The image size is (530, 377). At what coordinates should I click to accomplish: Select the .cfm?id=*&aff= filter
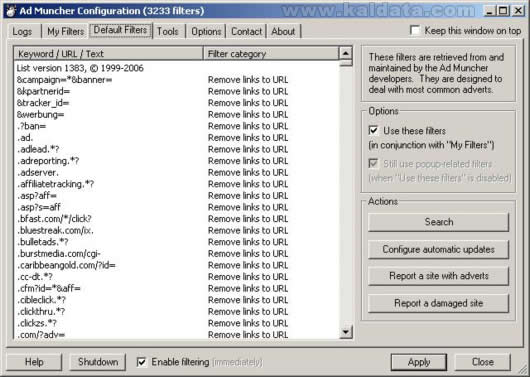click(x=176, y=288)
